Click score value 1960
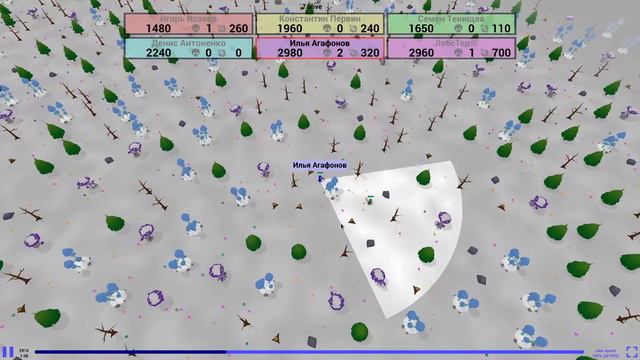 [x=290, y=28]
